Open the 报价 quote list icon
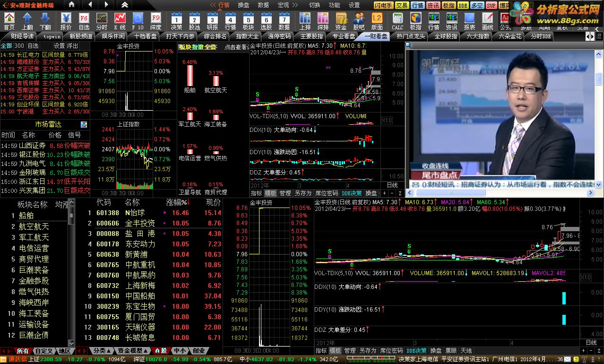Image resolution: width=604 pixels, height=364 pixels. [66, 21]
